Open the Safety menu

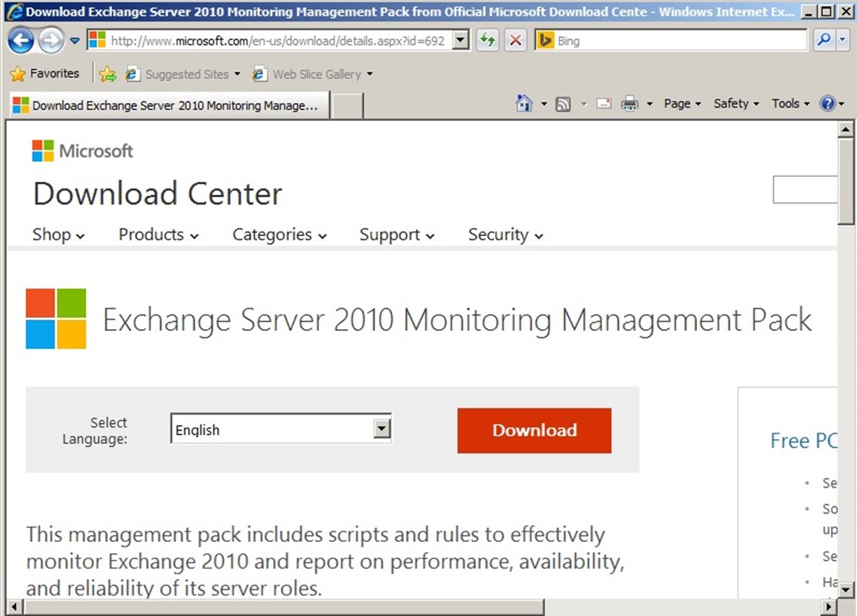[x=736, y=103]
